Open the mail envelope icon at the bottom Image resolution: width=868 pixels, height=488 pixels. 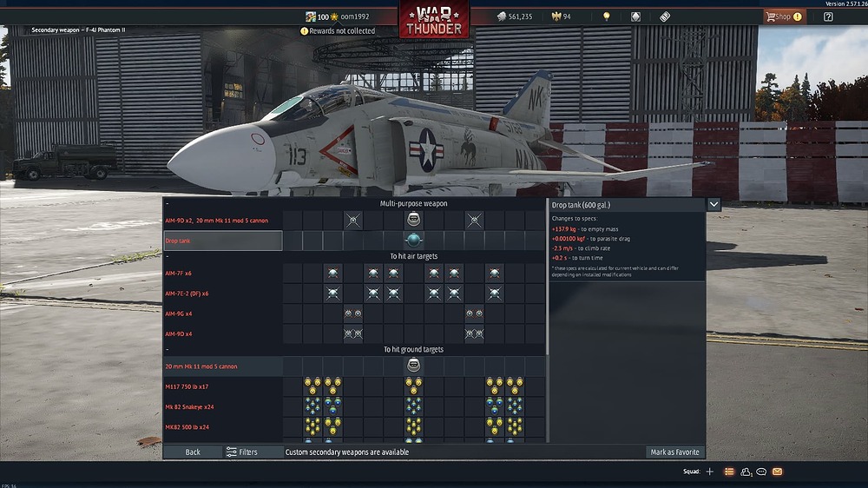click(777, 472)
